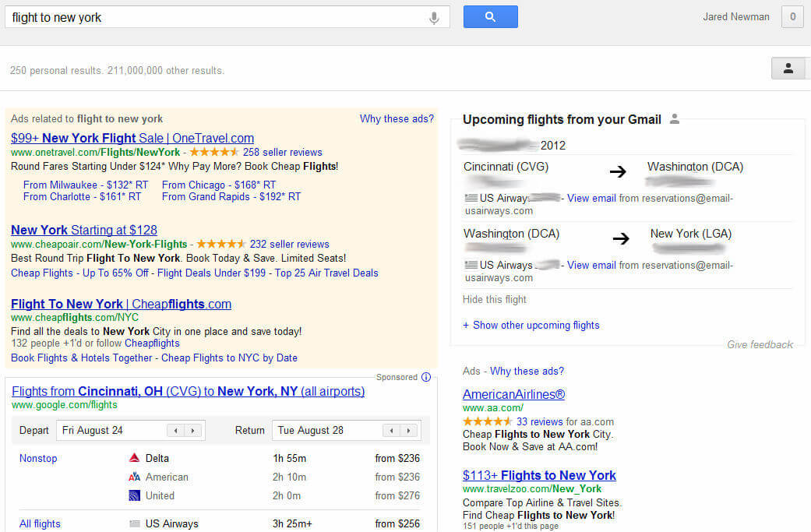This screenshot has height=532, width=811.
Task: Open Flights from Cincinnati to New York result
Action: click(189, 391)
